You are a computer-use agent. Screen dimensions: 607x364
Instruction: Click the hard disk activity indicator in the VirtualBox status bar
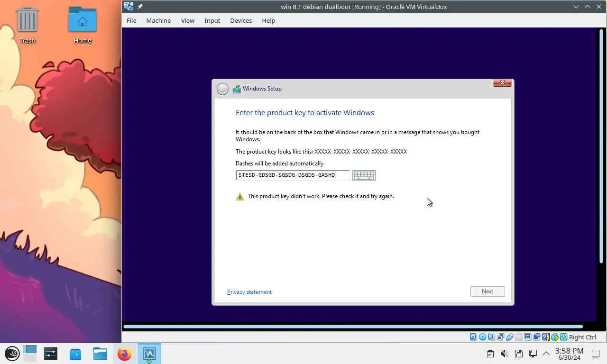[x=473, y=337]
